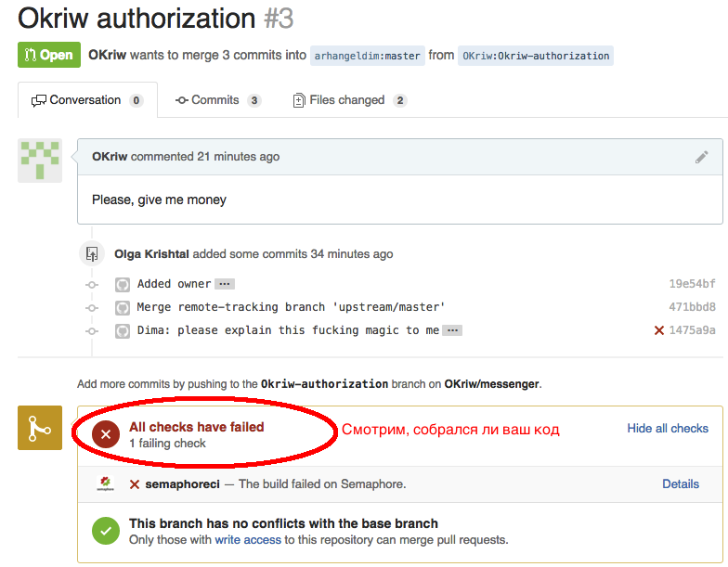The image size is (728, 567).
Task: Open the Conversation tab
Action: [x=87, y=100]
